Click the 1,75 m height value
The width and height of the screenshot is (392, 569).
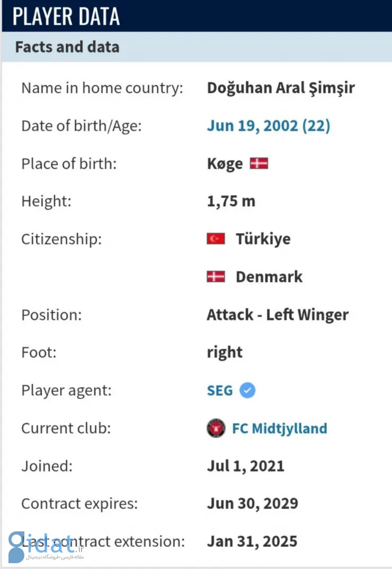tap(231, 201)
